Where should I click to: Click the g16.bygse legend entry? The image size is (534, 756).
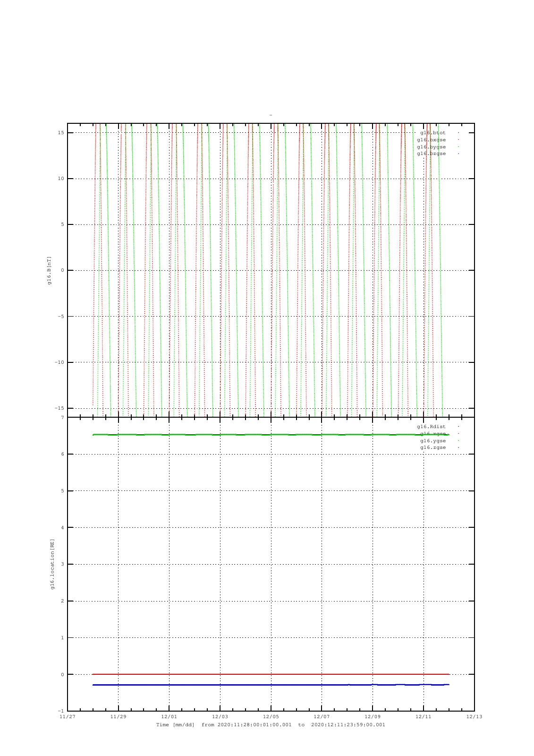(431, 147)
